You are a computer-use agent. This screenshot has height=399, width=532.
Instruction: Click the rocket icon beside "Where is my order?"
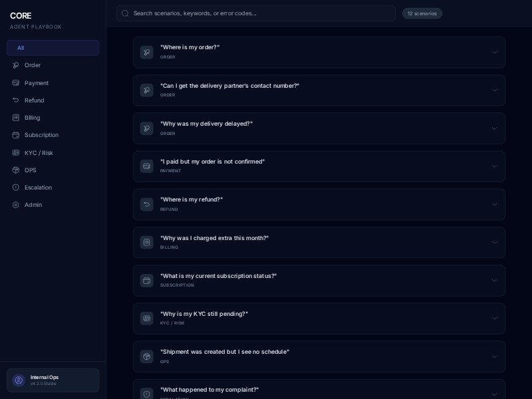pyautogui.click(x=147, y=53)
